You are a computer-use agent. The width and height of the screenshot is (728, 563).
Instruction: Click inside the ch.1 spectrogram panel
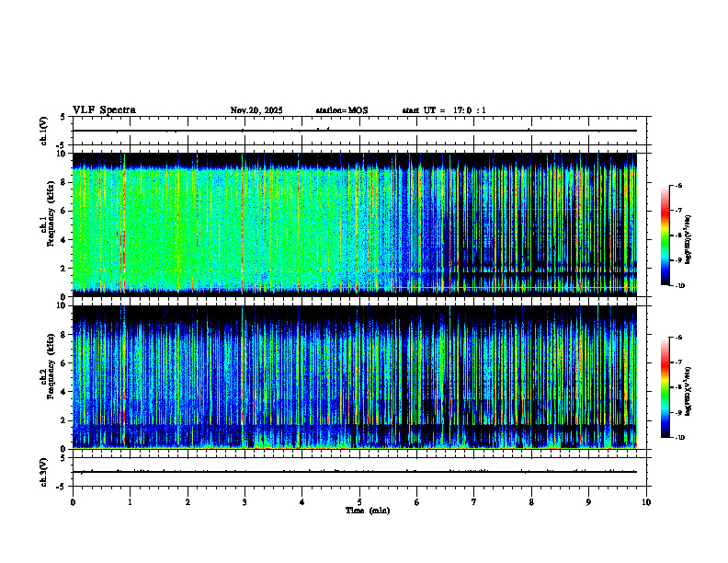pos(355,224)
